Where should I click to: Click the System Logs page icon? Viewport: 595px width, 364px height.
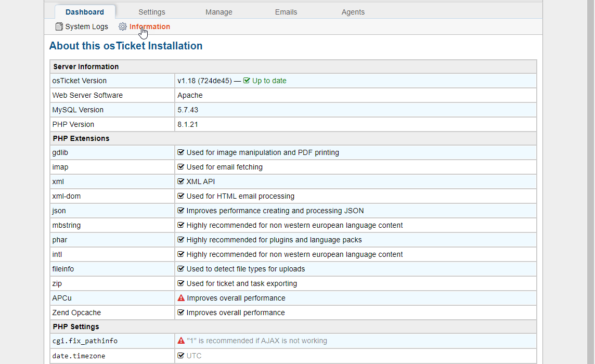tap(59, 27)
